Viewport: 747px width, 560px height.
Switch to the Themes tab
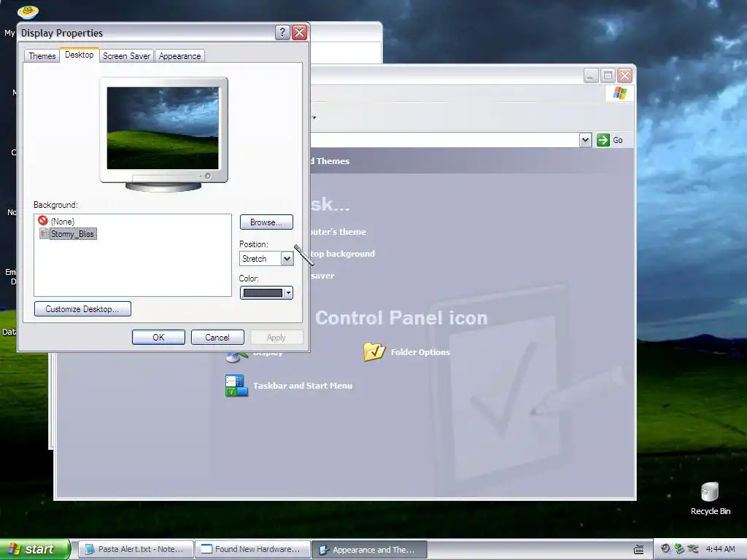tap(42, 55)
